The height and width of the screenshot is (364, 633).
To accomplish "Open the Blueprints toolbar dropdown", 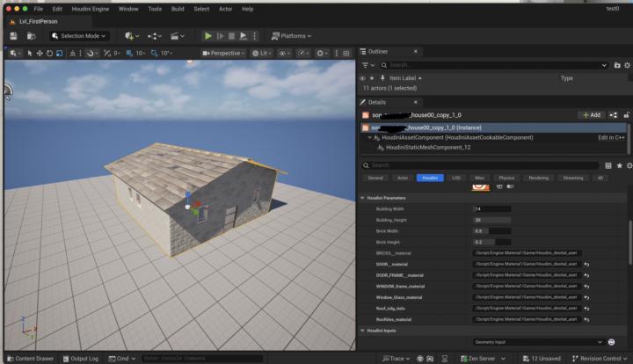I will pos(154,36).
